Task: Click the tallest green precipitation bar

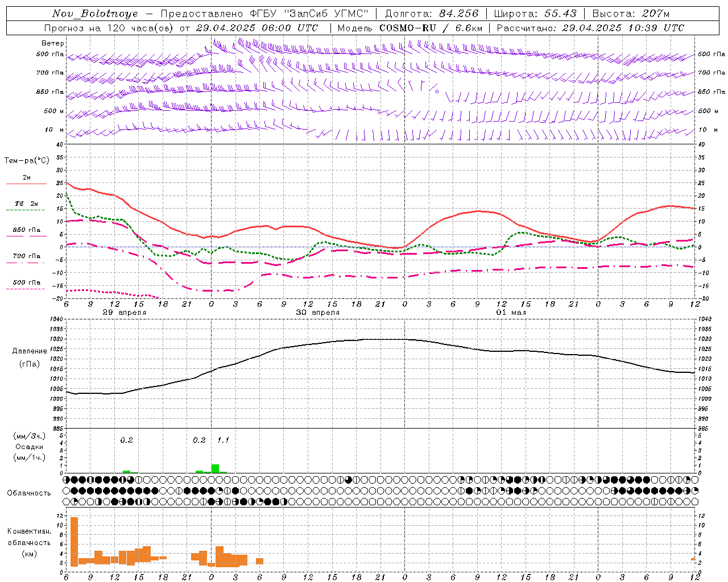Action: 215,468
